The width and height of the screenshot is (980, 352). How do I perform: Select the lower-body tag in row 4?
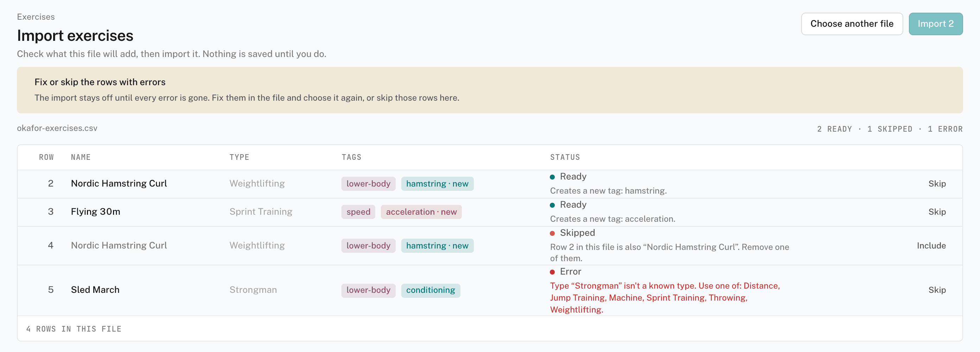coord(368,246)
